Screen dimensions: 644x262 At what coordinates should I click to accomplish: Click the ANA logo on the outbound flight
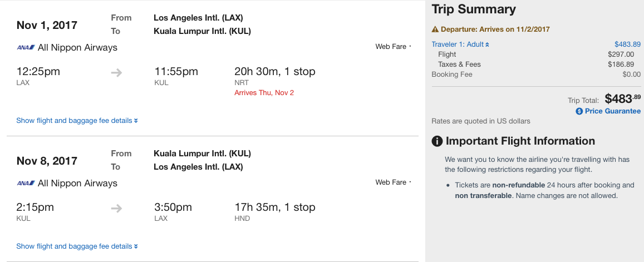(x=26, y=48)
